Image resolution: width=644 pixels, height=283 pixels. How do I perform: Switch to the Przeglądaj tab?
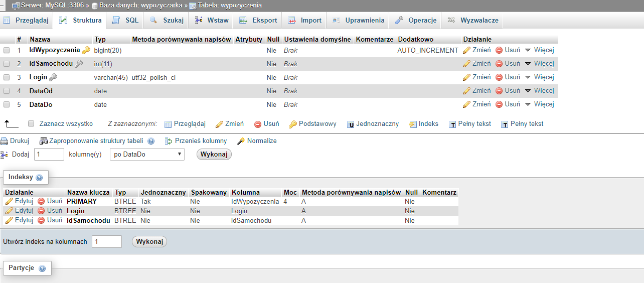point(26,21)
